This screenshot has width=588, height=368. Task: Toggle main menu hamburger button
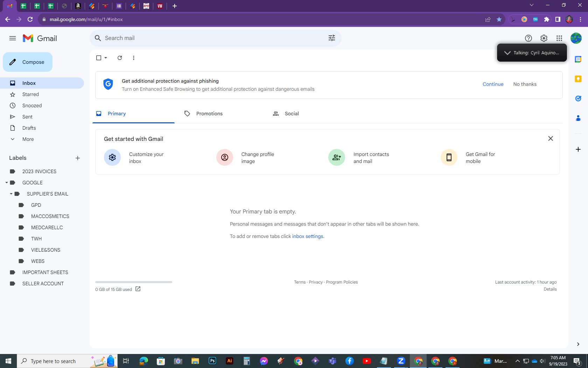coord(13,38)
